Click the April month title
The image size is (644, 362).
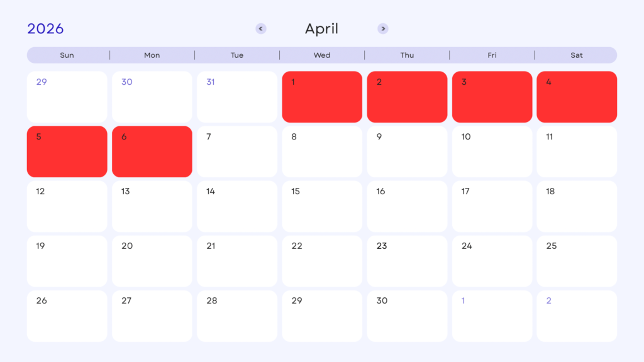pyautogui.click(x=321, y=29)
